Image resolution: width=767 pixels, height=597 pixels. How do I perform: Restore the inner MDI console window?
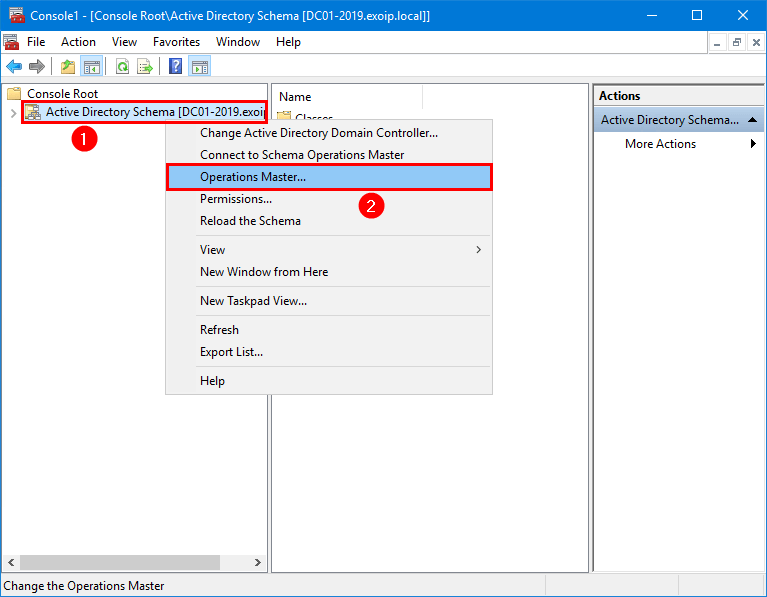[737, 43]
